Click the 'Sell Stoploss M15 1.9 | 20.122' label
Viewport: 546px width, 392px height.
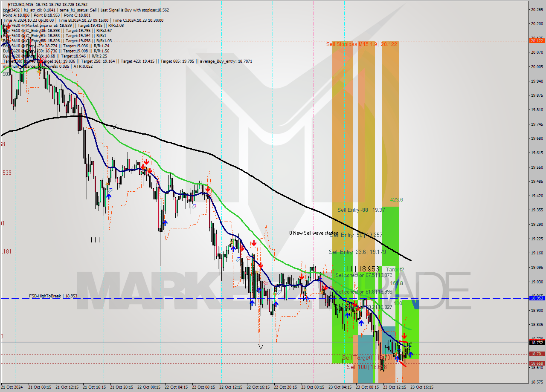pyautogui.click(x=362, y=44)
